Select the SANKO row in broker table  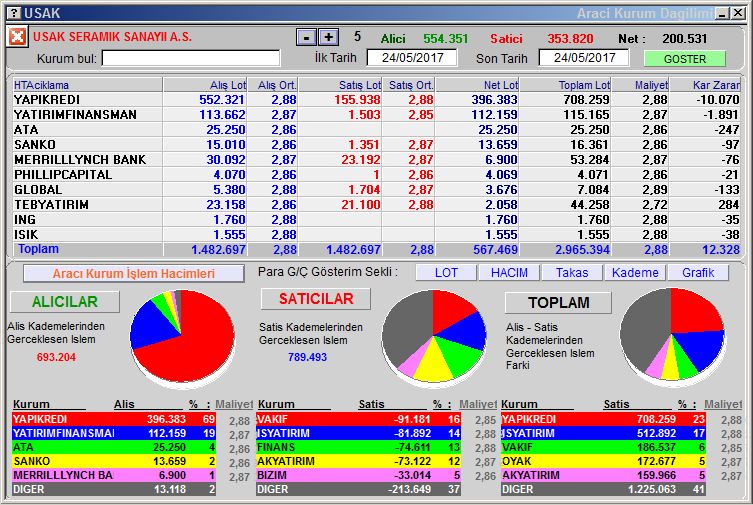(x=376, y=144)
